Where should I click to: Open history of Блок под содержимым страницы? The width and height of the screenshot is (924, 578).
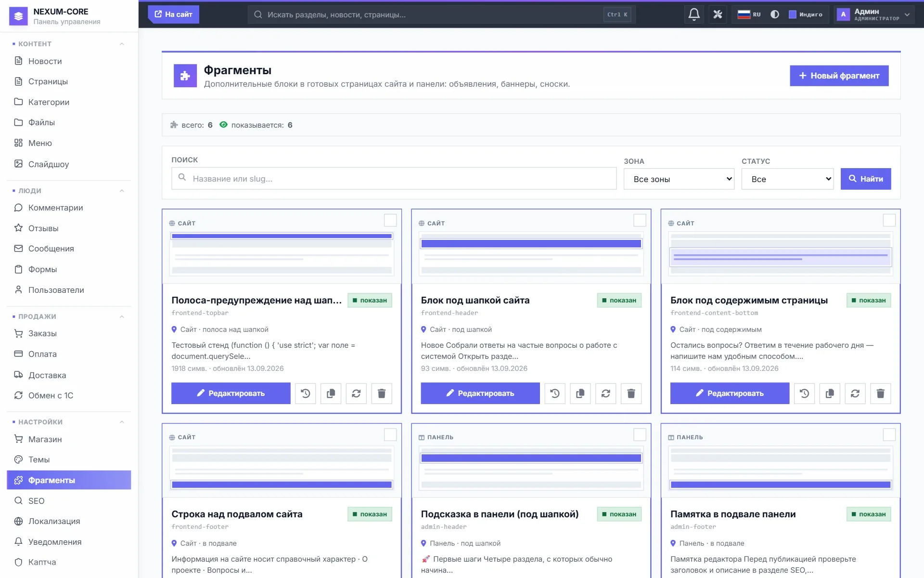[804, 394]
